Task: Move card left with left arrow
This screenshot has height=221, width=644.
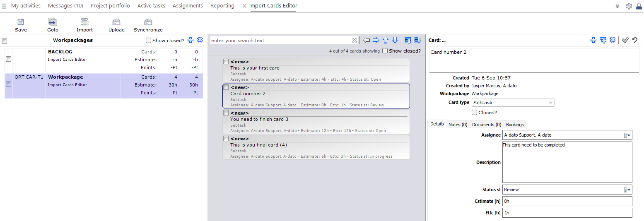Action: (367, 40)
